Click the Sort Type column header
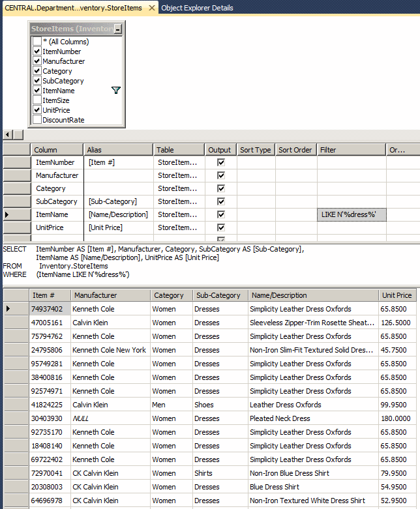This screenshot has width=420, height=509. click(x=256, y=150)
